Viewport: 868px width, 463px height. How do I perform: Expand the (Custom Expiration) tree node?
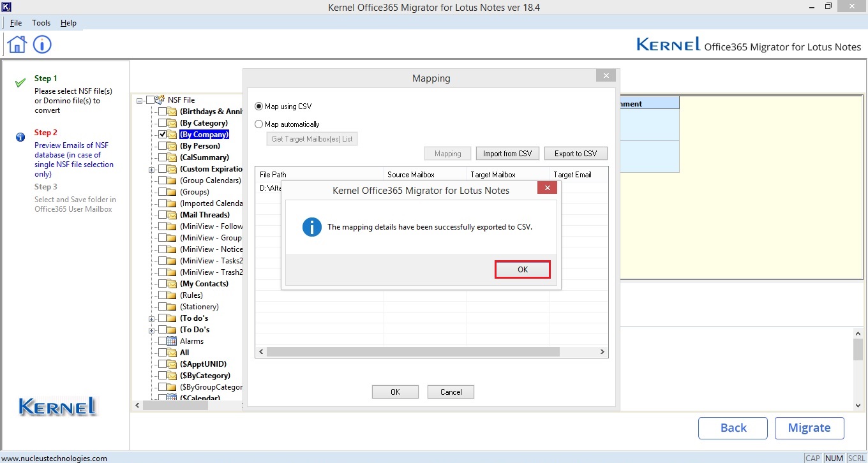[x=152, y=170]
